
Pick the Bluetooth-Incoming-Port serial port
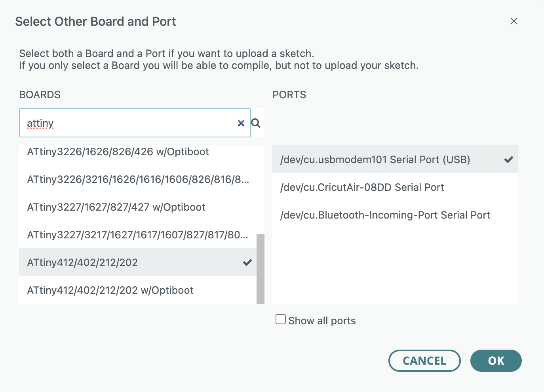coord(385,215)
